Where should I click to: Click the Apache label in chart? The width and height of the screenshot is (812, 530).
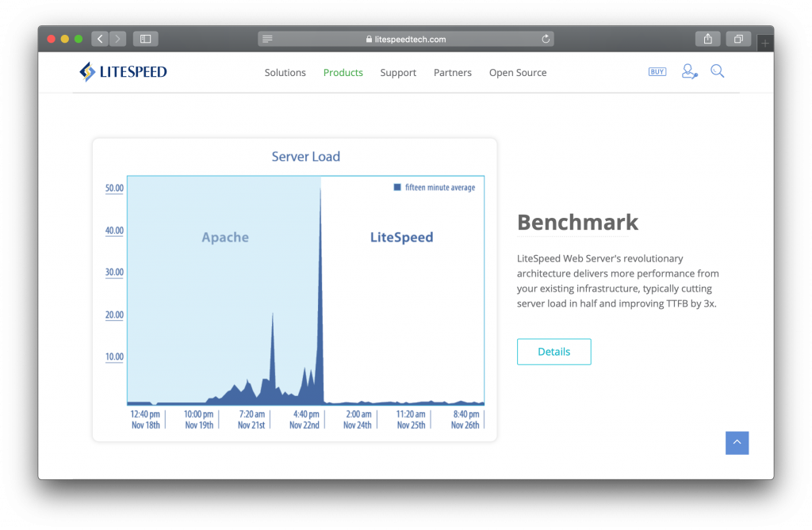click(x=225, y=237)
